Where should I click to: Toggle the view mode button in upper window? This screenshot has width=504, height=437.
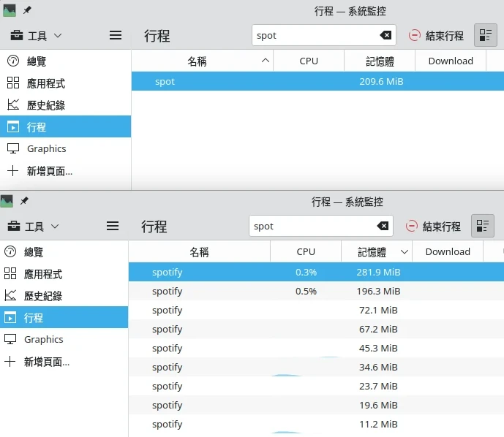point(485,35)
